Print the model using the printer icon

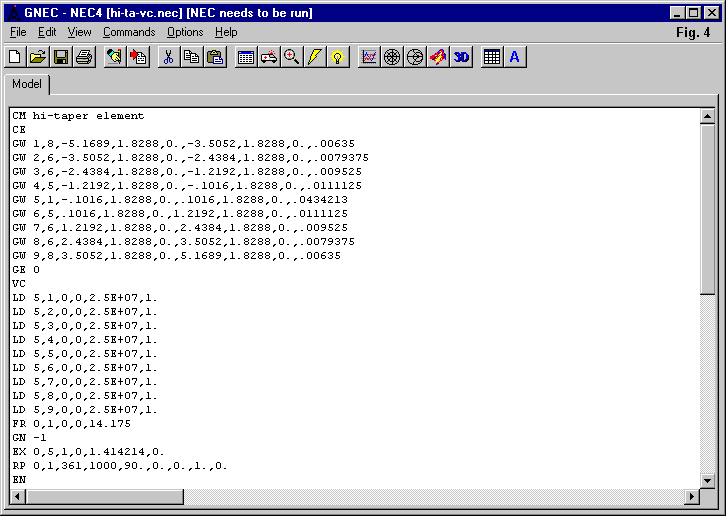pyautogui.click(x=84, y=57)
